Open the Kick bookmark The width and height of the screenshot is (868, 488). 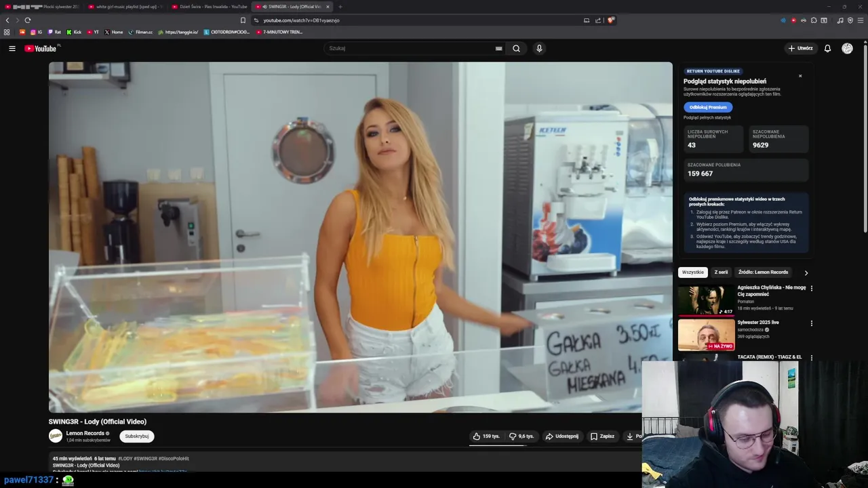click(73, 32)
